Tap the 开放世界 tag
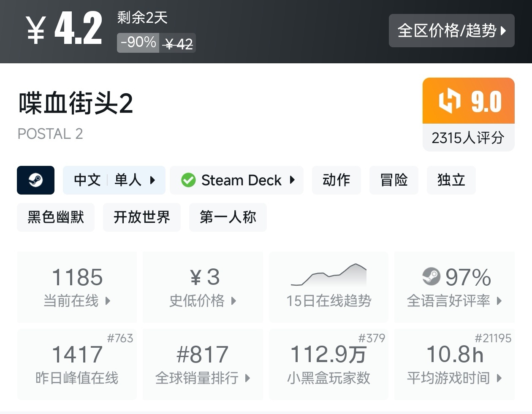 click(x=141, y=217)
